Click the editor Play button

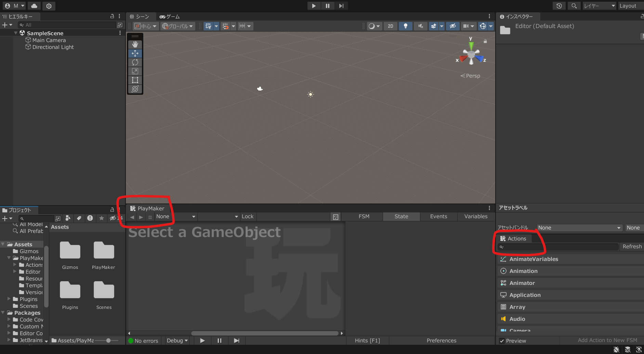coord(314,6)
